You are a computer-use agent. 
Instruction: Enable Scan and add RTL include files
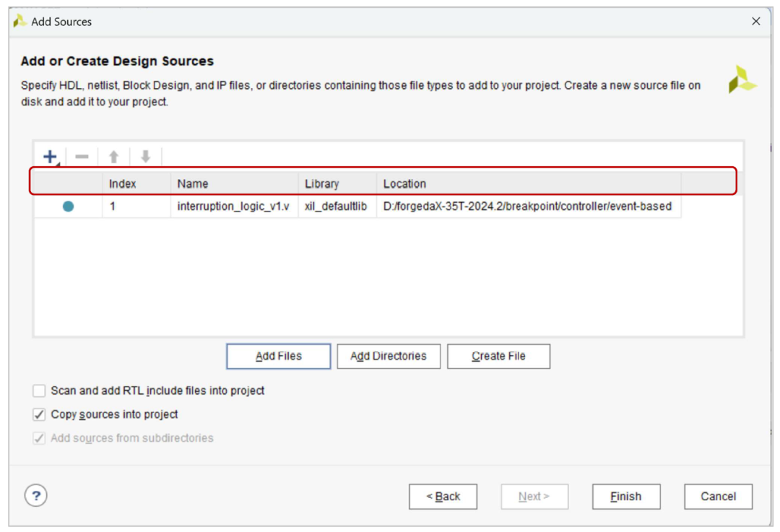coord(39,391)
